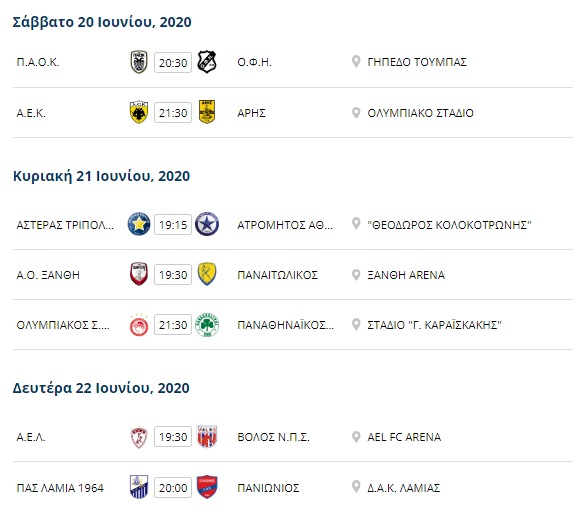The height and width of the screenshot is (509, 573).
Task: Click the ΟΛΥΜΠΙΑΚΟ ΣΤΑΔΙΟ venue text
Action: [x=420, y=113]
